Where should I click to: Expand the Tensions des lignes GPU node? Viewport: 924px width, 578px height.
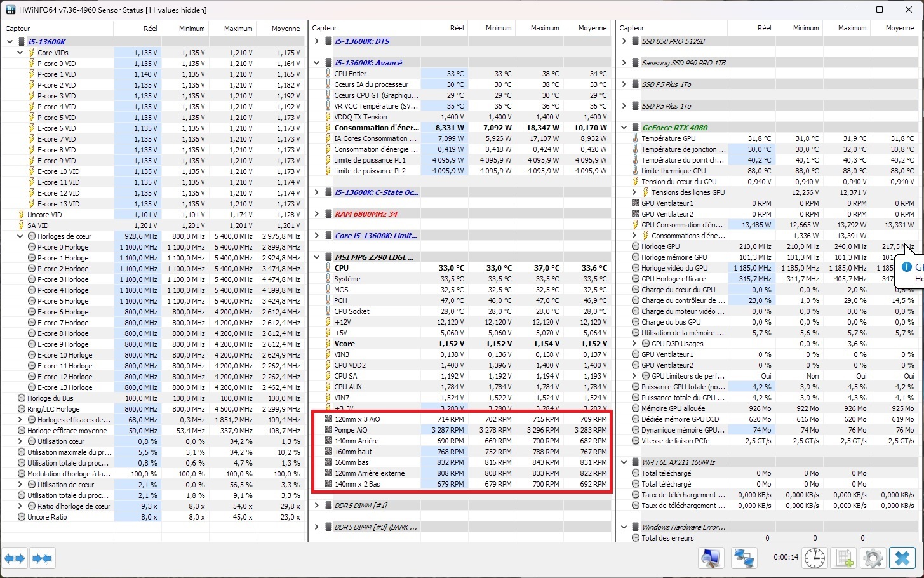634,192
